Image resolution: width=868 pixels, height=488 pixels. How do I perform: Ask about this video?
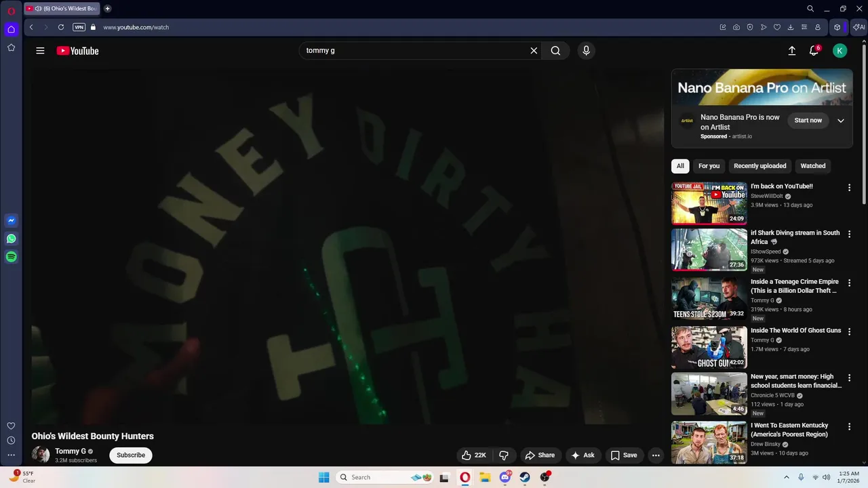tap(583, 455)
